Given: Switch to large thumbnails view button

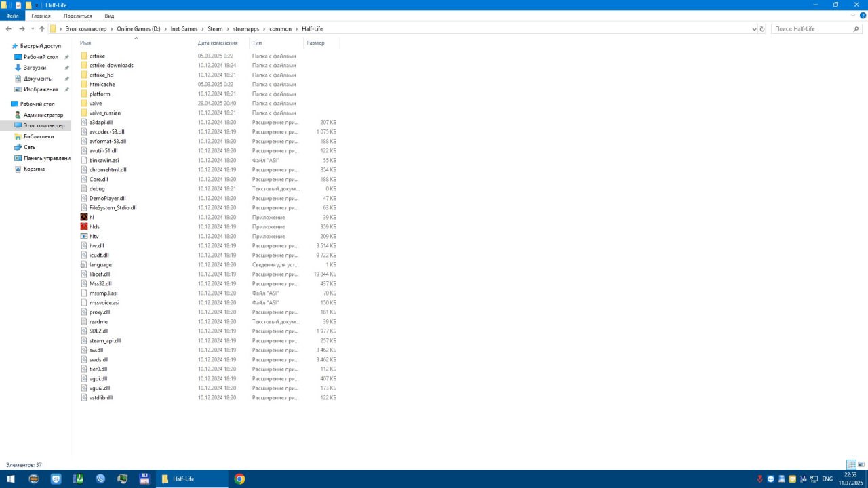Looking at the screenshot, I should tap(862, 464).
